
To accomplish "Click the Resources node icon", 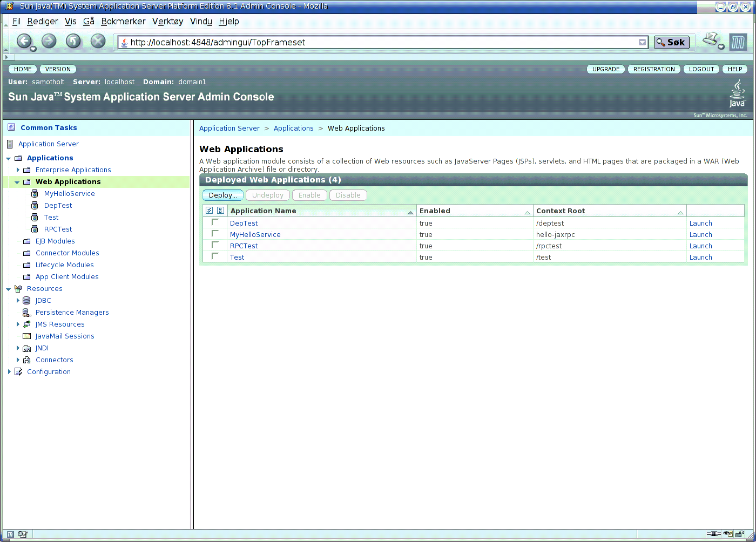I will (18, 289).
